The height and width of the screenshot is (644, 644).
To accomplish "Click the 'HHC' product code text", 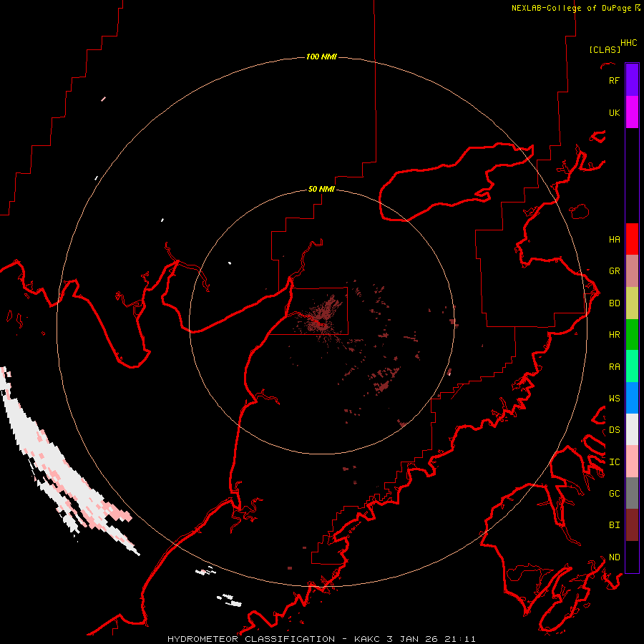I will [x=628, y=43].
